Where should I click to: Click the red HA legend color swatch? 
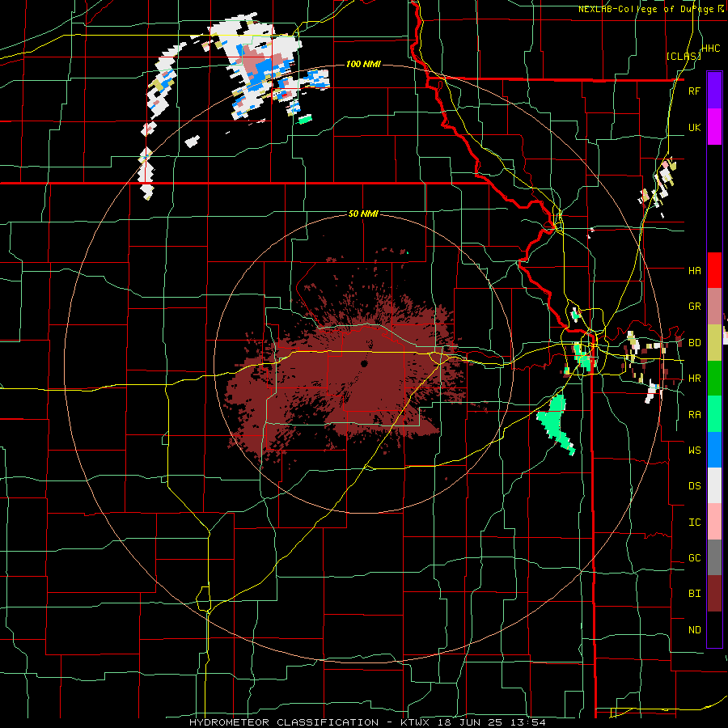[x=714, y=270]
